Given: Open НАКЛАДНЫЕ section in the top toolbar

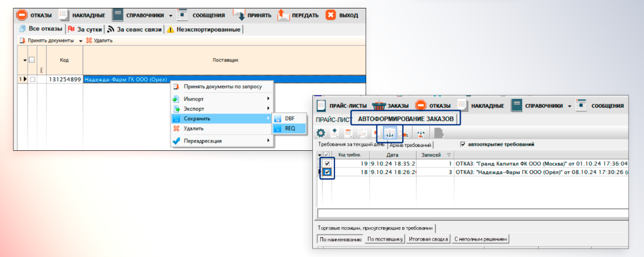Looking at the screenshot, I should coord(65,15).
